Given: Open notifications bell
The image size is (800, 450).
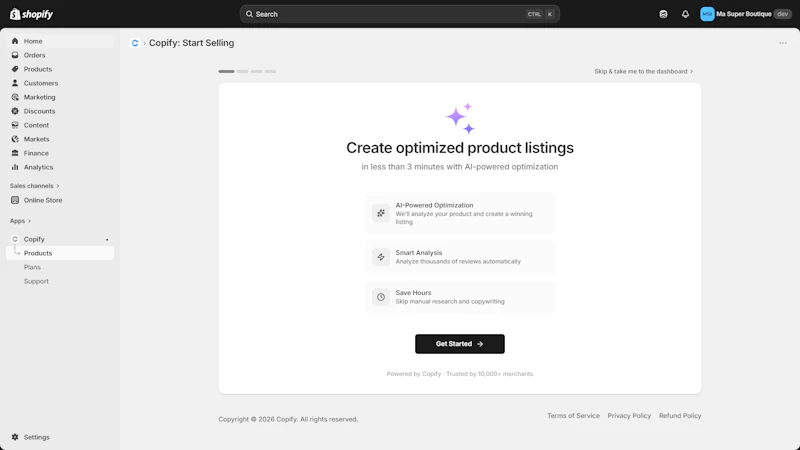Looking at the screenshot, I should [x=685, y=14].
